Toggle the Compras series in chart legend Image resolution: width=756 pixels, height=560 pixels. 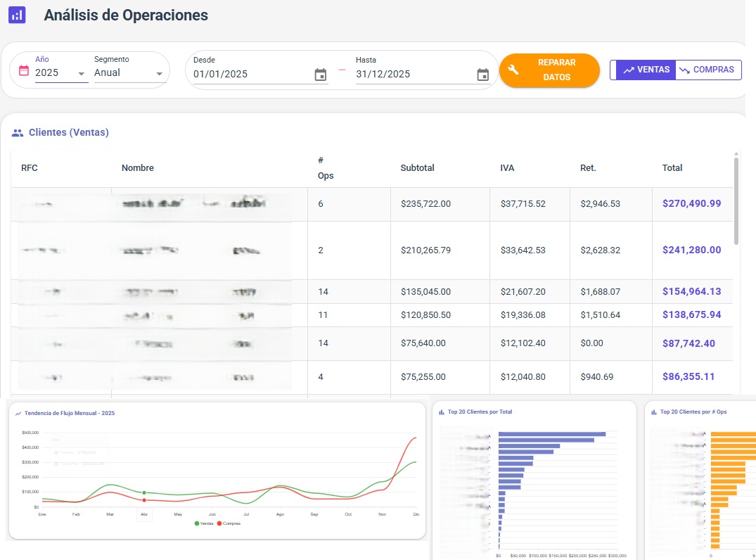tap(229, 523)
